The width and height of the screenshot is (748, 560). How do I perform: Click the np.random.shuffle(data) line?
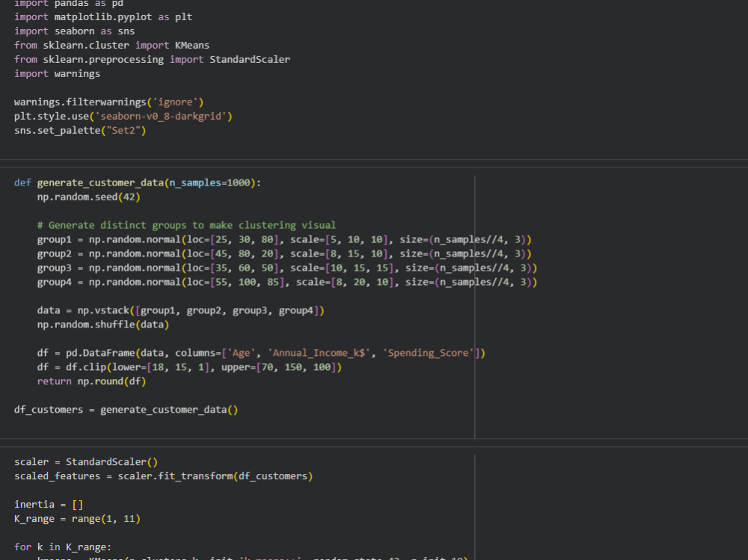click(x=103, y=324)
